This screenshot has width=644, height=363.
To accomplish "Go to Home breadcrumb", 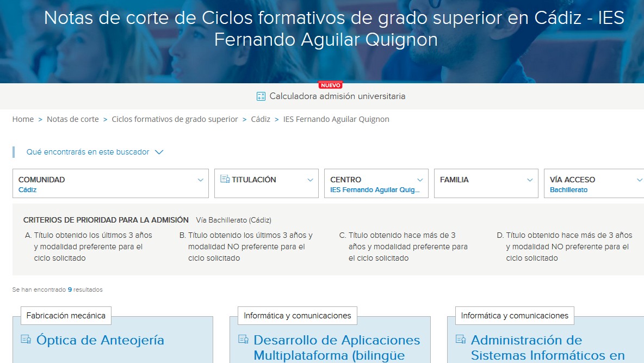I will click(x=23, y=119).
